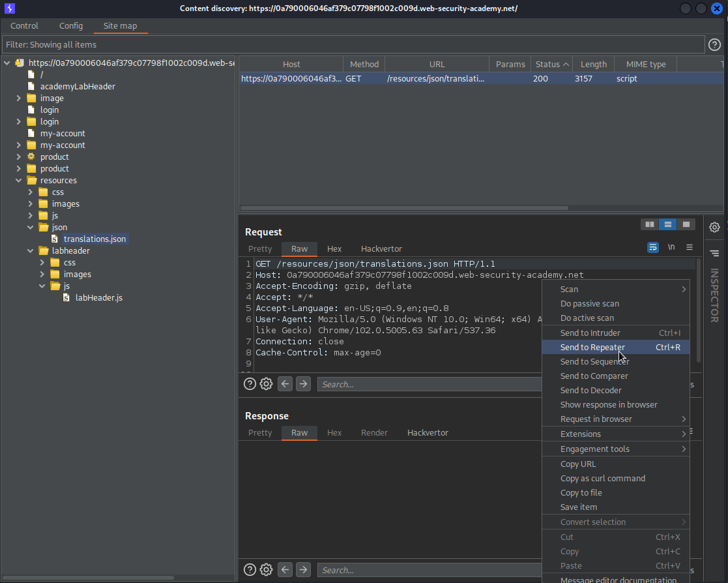Image resolution: width=728 pixels, height=583 pixels.
Task: Open the Pretty tab in Request
Action: click(260, 248)
